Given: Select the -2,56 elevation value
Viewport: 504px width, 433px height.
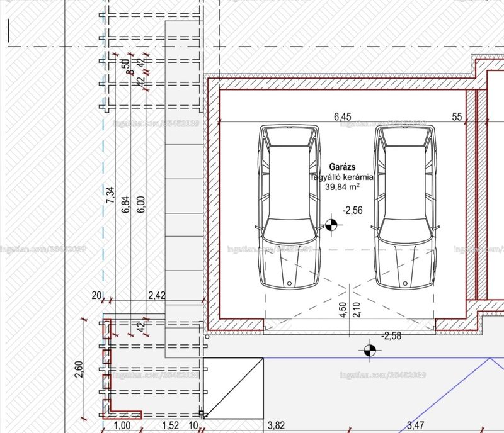Looking at the screenshot, I should pyautogui.click(x=353, y=210).
